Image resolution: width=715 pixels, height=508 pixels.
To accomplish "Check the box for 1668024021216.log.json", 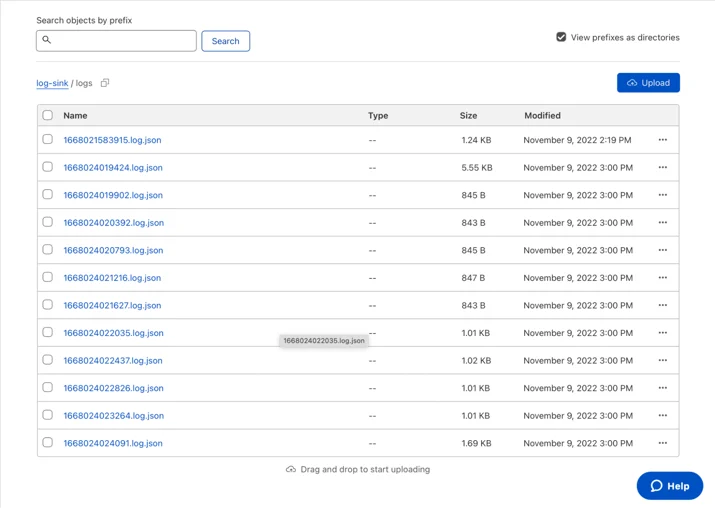I will coord(47,277).
